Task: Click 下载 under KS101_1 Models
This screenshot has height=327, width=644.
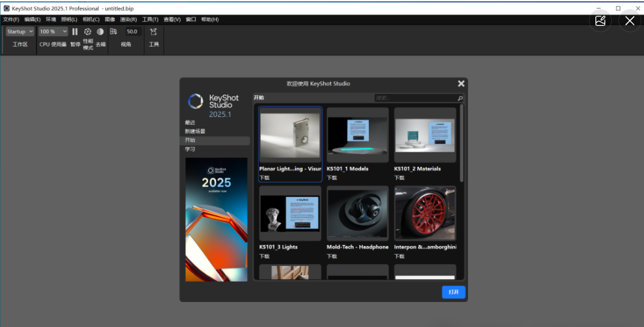Action: (332, 178)
